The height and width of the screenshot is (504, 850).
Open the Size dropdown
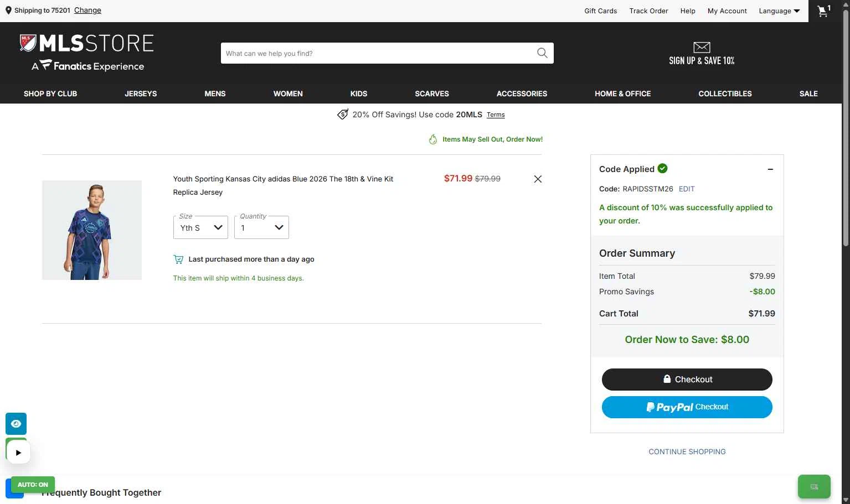click(200, 227)
